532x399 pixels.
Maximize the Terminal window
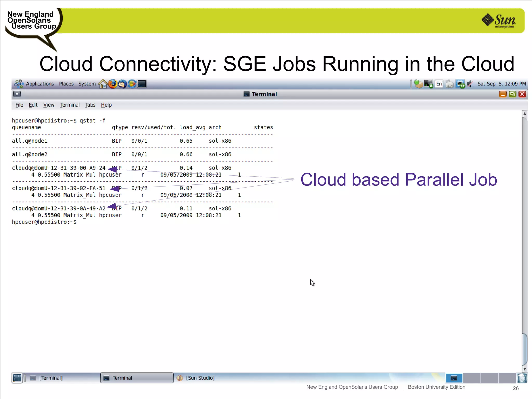[513, 94]
